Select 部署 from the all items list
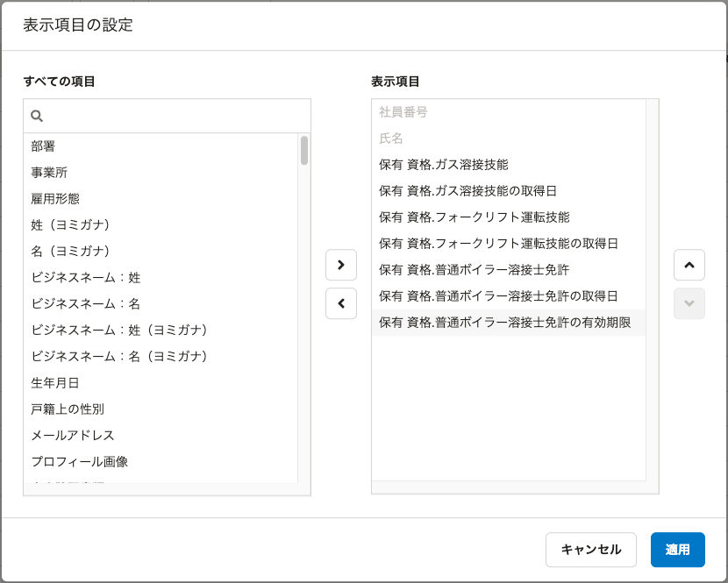The width and height of the screenshot is (728, 583). coord(44,146)
